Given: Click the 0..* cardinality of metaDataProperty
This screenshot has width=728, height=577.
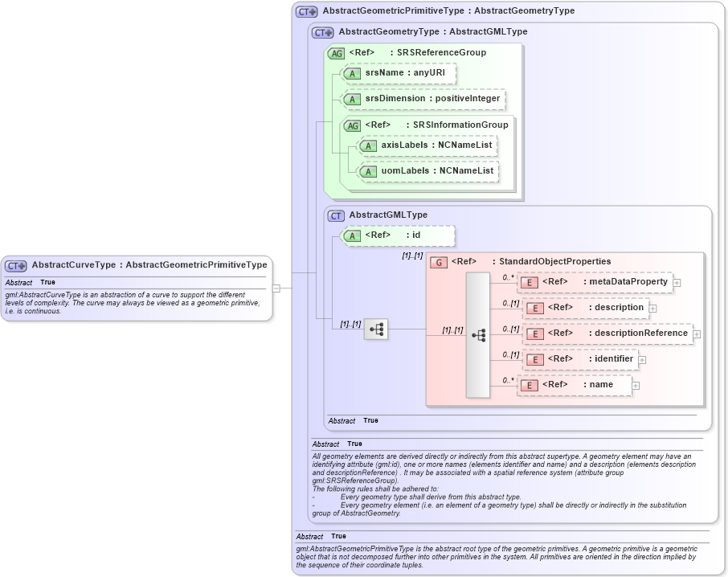Looking at the screenshot, I should (x=508, y=277).
